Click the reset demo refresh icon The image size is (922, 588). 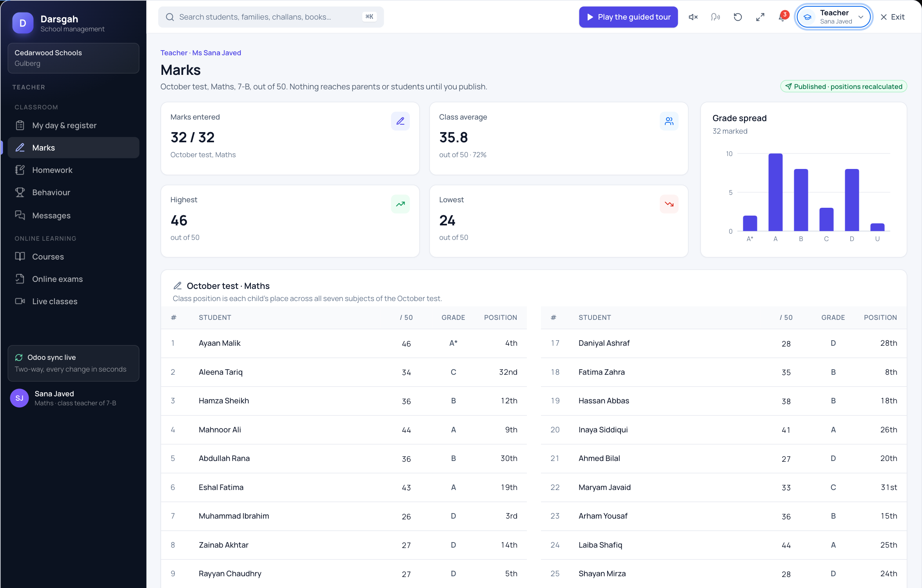point(738,17)
